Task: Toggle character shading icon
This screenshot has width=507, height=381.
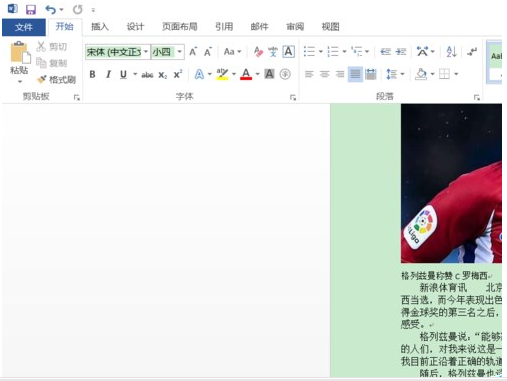Action: 269,74
